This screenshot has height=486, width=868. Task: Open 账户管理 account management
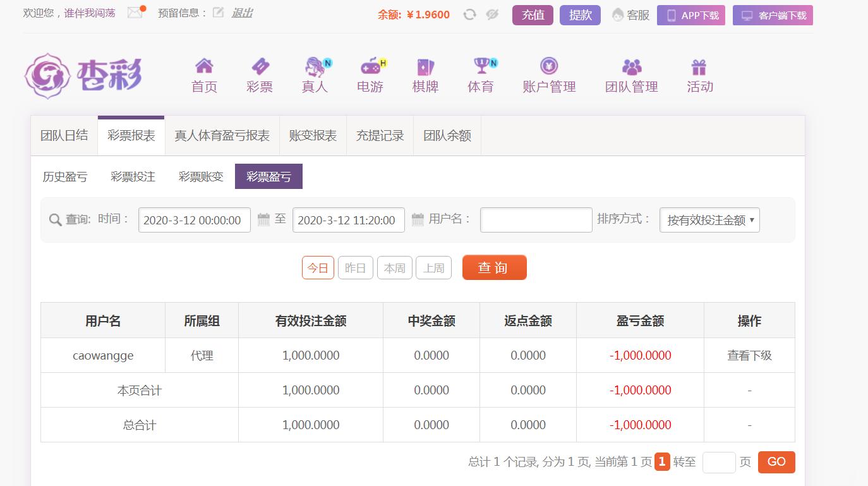point(549,75)
